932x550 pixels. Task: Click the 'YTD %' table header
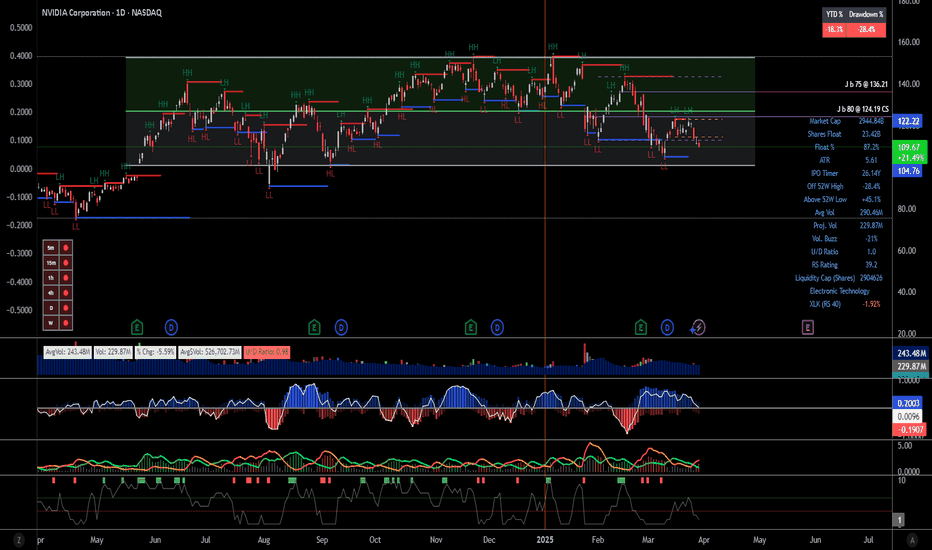(x=835, y=14)
